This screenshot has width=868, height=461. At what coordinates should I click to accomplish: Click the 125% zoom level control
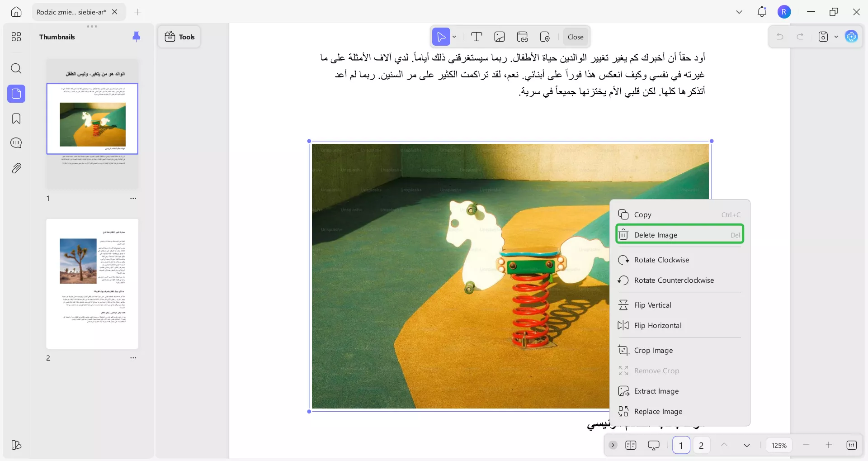tap(779, 445)
